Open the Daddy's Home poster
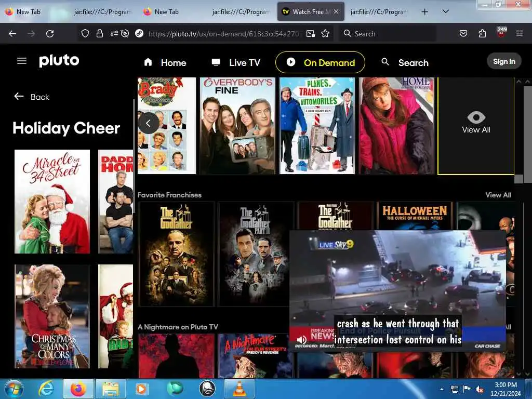The height and width of the screenshot is (399, 532). coord(116,202)
